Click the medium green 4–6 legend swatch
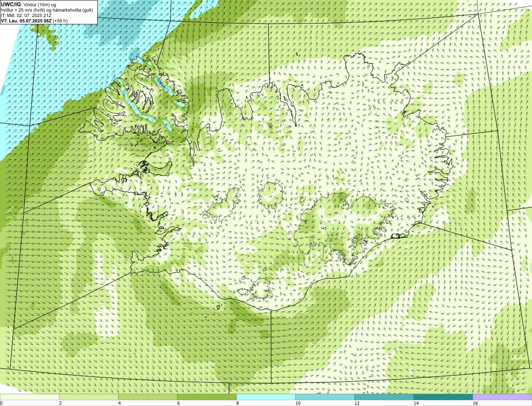The height and width of the screenshot is (406, 532). [x=148, y=397]
